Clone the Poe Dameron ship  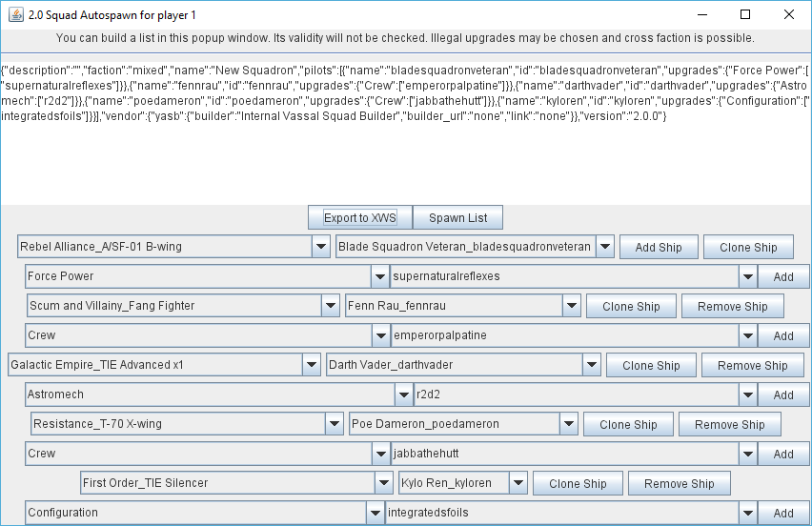(628, 424)
